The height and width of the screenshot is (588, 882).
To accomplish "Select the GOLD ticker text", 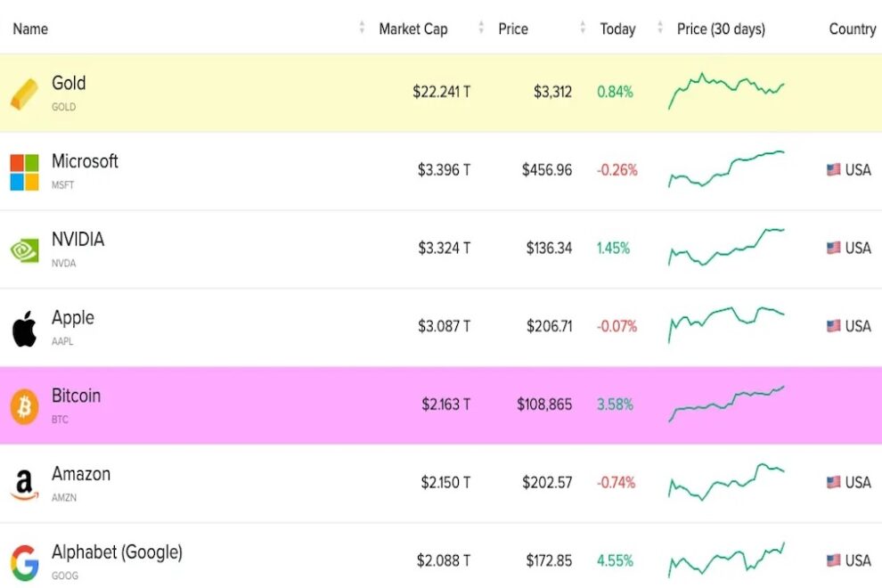I will (x=63, y=107).
